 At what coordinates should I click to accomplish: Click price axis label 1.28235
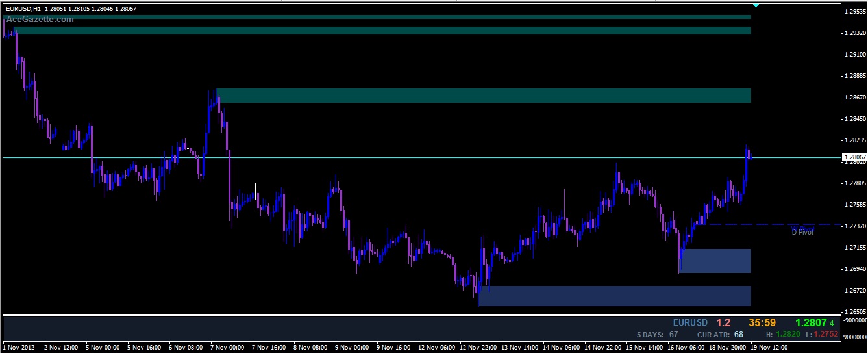pyautogui.click(x=854, y=140)
